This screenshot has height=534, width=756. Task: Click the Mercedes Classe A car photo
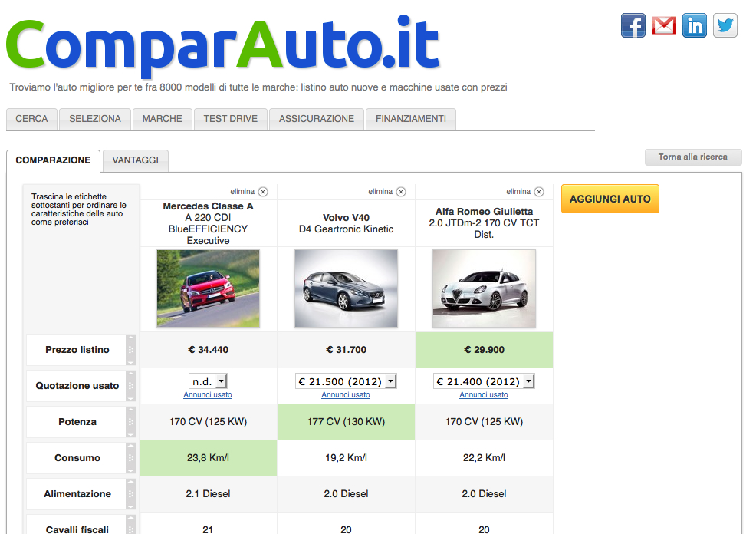point(209,288)
